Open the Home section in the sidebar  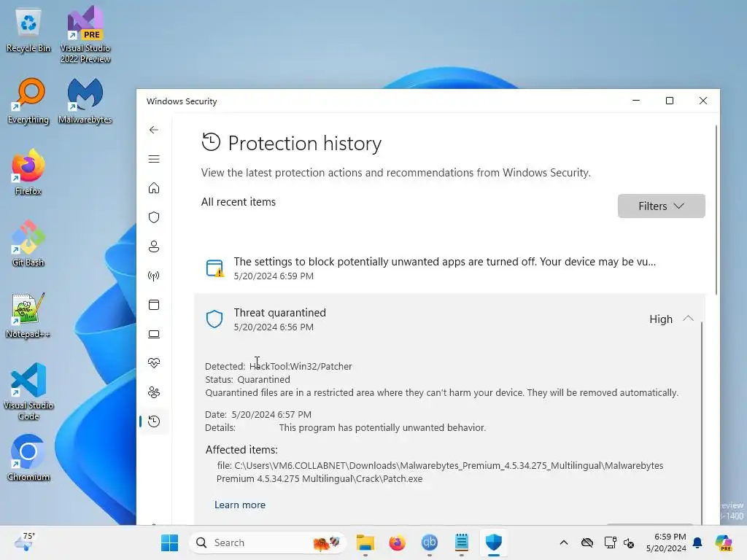click(x=153, y=188)
